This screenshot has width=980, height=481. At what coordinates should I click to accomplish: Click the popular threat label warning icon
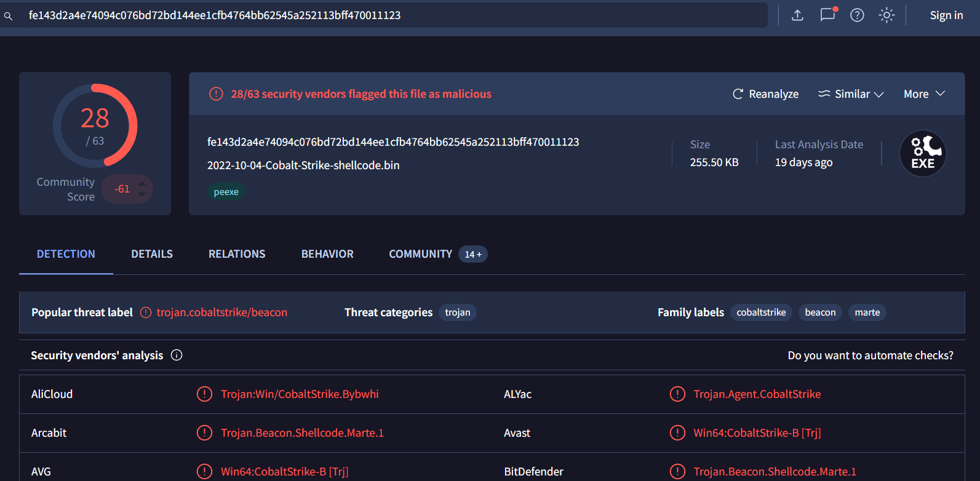click(x=146, y=312)
